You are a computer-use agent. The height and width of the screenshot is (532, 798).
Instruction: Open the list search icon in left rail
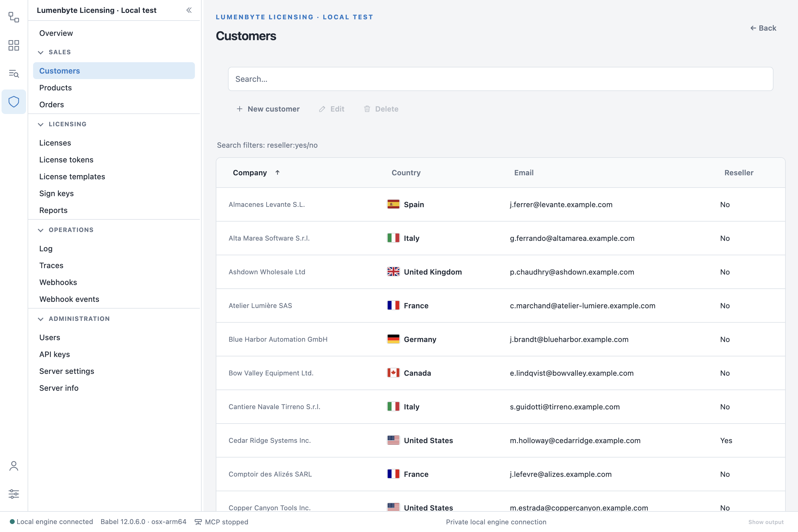click(13, 73)
